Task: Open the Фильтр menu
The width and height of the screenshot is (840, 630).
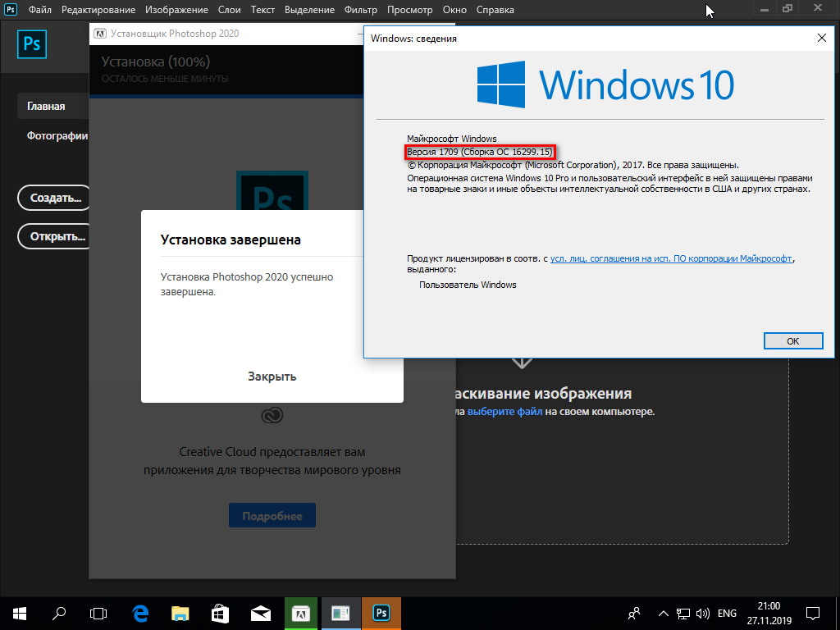Action: click(361, 10)
